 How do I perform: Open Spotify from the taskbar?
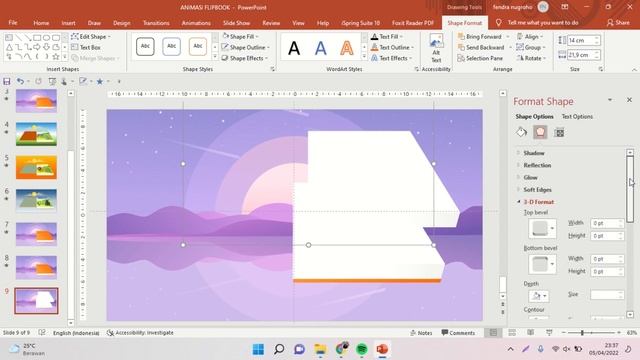point(362,349)
